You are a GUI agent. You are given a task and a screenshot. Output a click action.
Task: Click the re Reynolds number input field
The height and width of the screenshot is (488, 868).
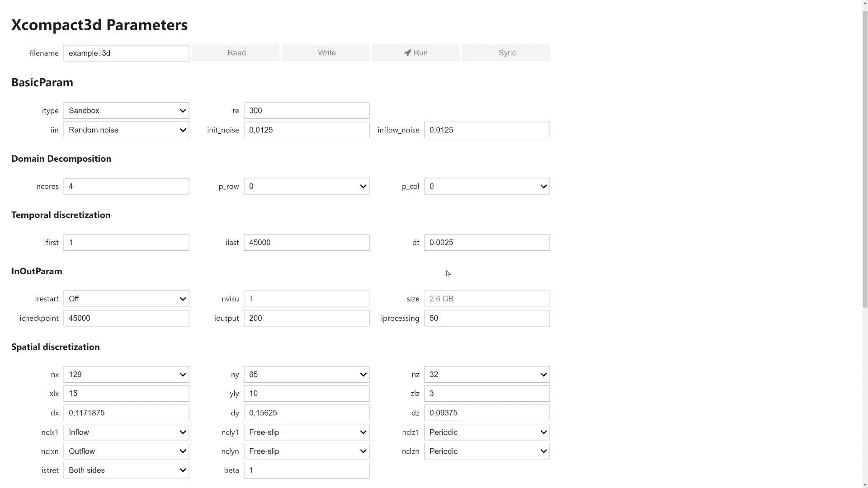click(x=307, y=110)
